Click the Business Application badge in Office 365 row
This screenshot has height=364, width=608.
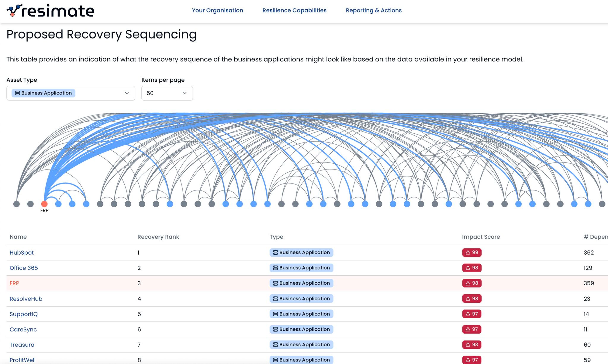click(x=301, y=268)
